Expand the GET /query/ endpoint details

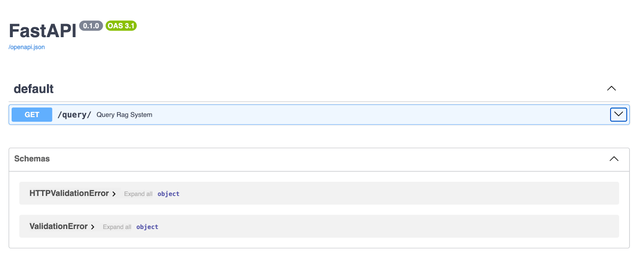point(618,115)
